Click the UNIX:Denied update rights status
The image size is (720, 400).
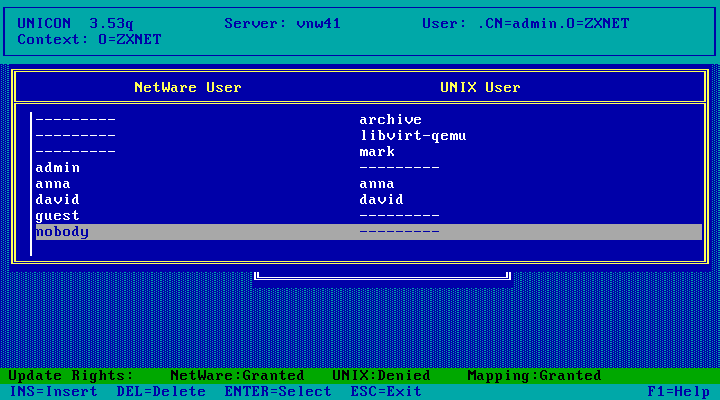pyautogui.click(x=381, y=376)
